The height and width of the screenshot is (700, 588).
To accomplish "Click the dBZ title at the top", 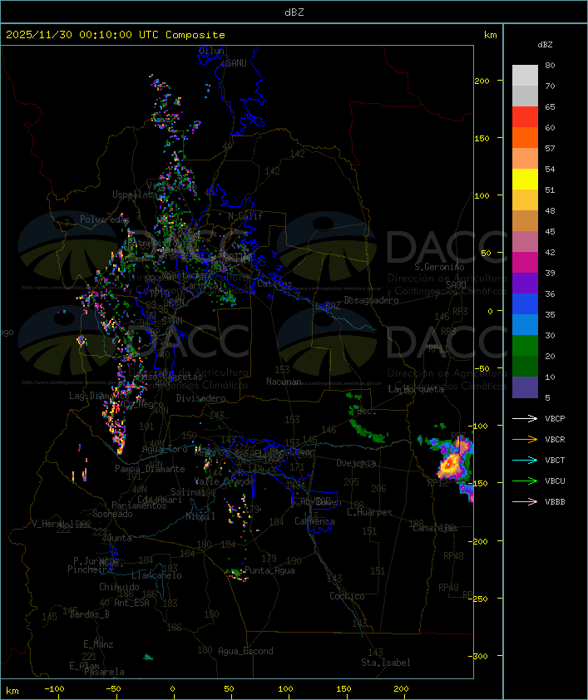I will 294,12.
